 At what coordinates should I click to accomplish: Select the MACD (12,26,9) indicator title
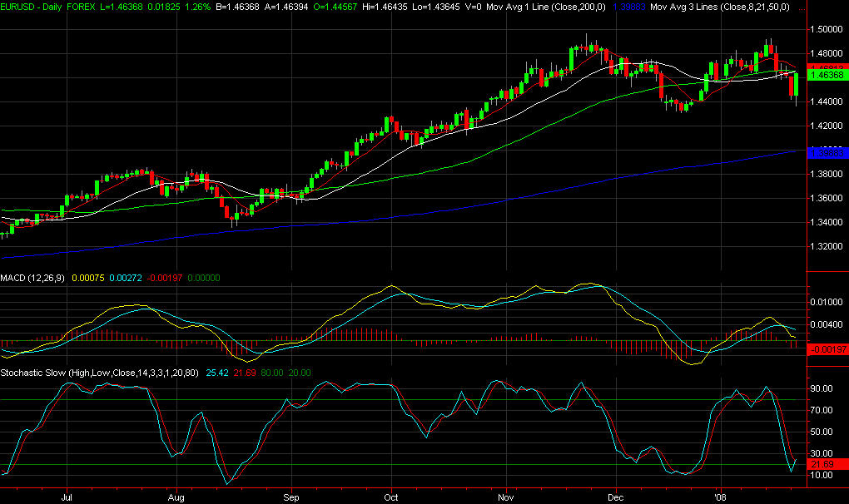coord(32,278)
